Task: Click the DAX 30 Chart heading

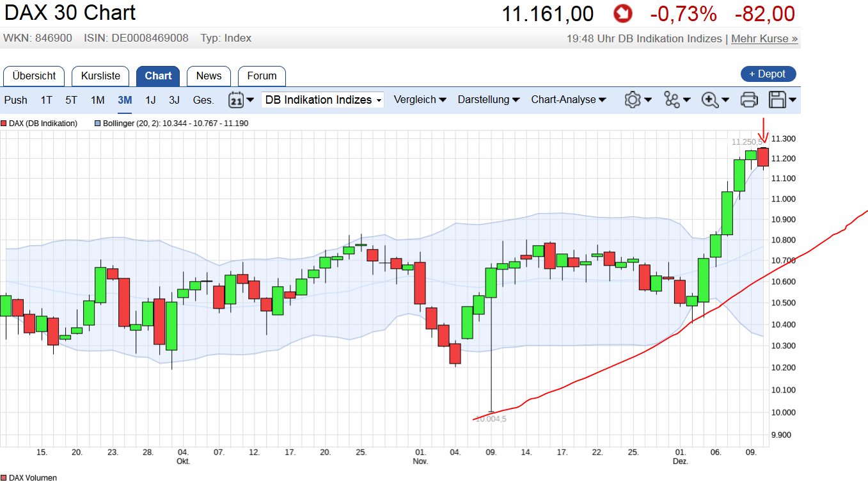Action: coord(70,13)
